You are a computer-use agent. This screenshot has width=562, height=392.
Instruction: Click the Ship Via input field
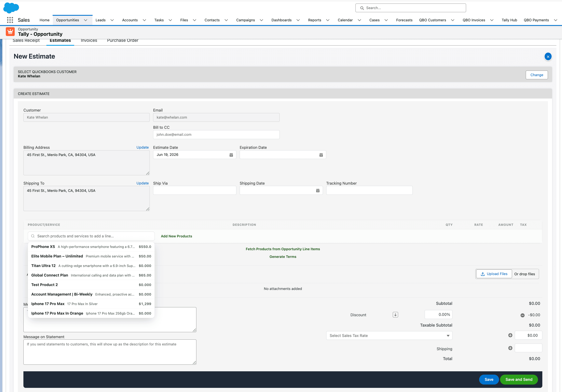tap(195, 190)
